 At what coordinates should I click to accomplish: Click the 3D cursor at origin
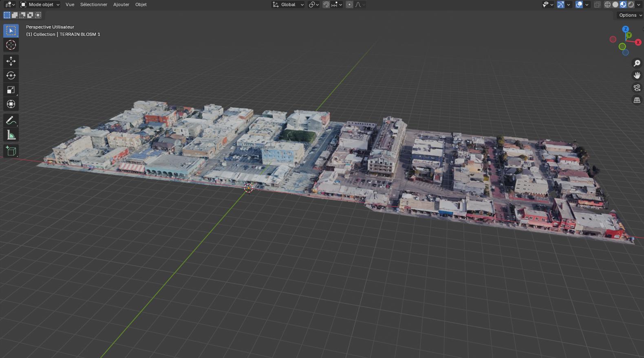click(x=248, y=188)
